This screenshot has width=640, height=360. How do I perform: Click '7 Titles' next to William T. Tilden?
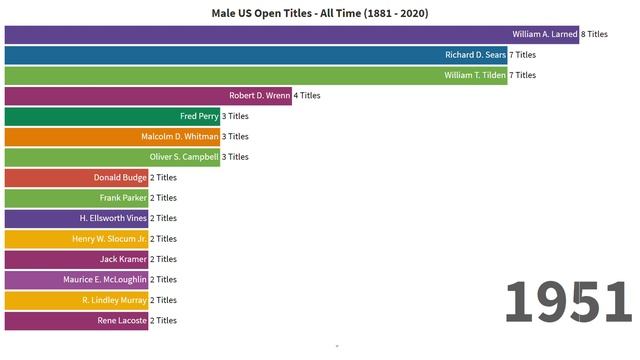coord(522,75)
